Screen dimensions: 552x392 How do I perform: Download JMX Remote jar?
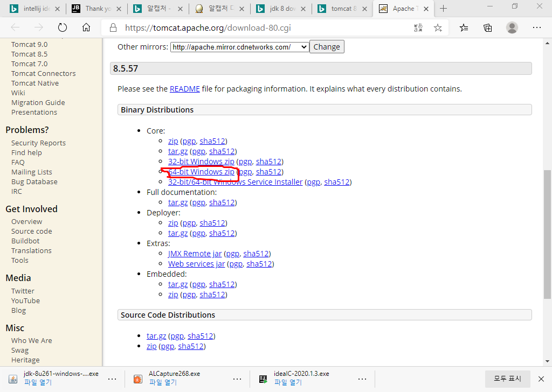click(x=195, y=254)
